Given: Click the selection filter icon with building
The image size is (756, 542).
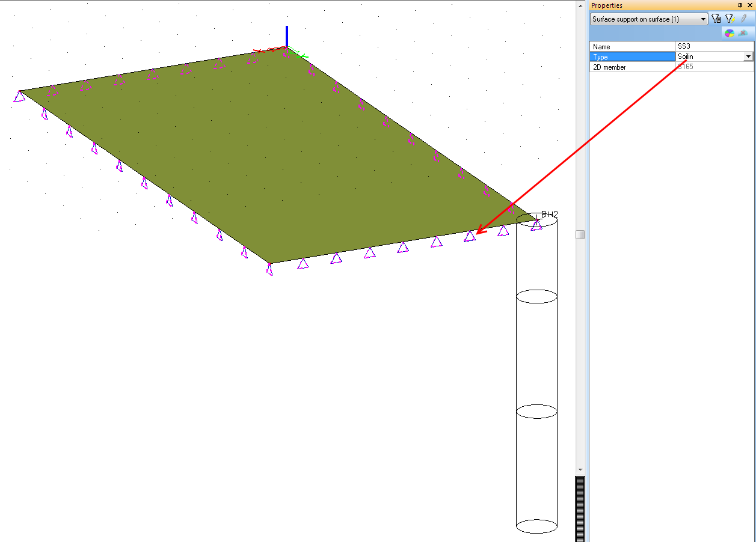Looking at the screenshot, I should [716, 19].
